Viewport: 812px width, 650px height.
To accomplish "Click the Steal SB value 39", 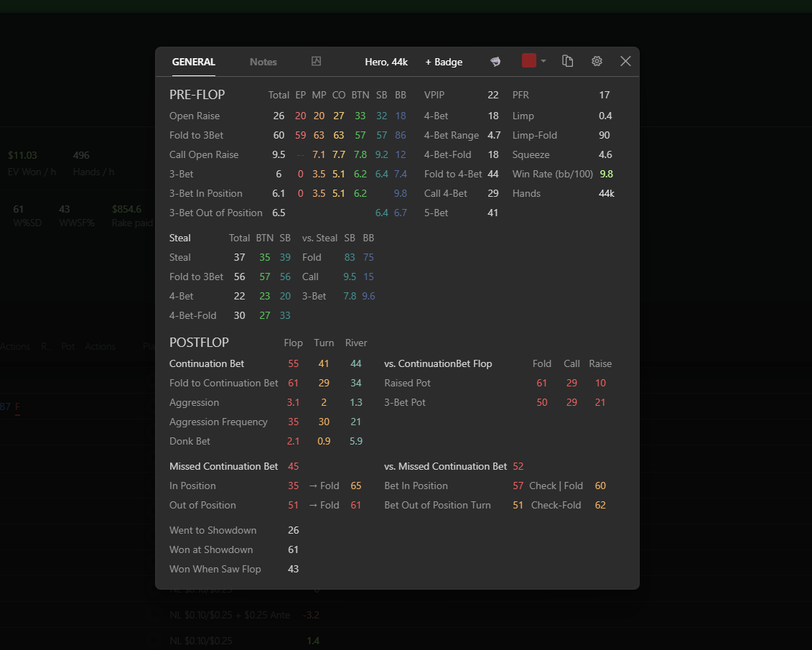I will (285, 257).
